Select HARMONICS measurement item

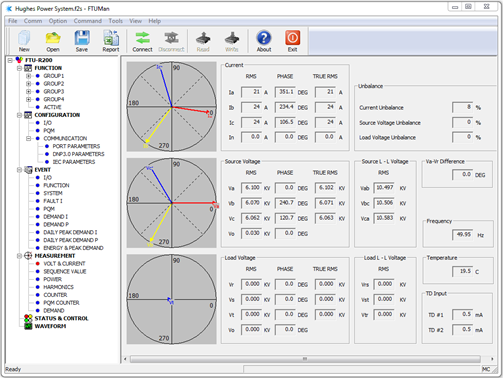[58, 287]
